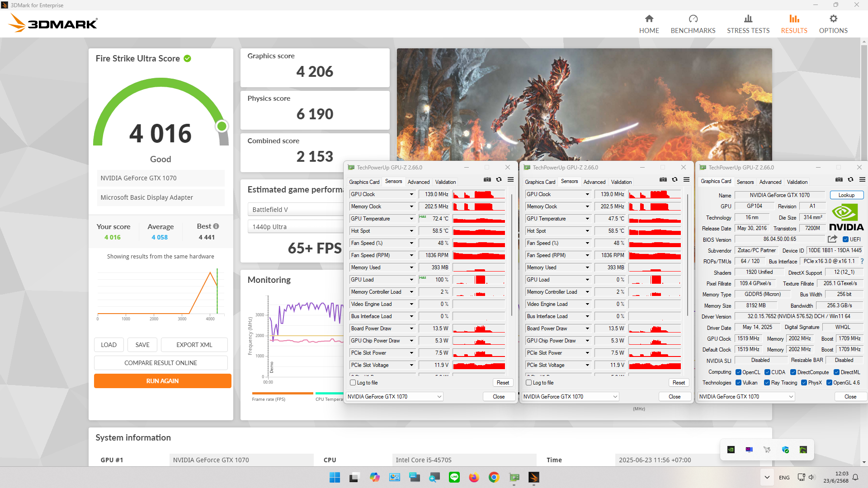Open the Stress Tests section icon

pyautogui.click(x=748, y=19)
